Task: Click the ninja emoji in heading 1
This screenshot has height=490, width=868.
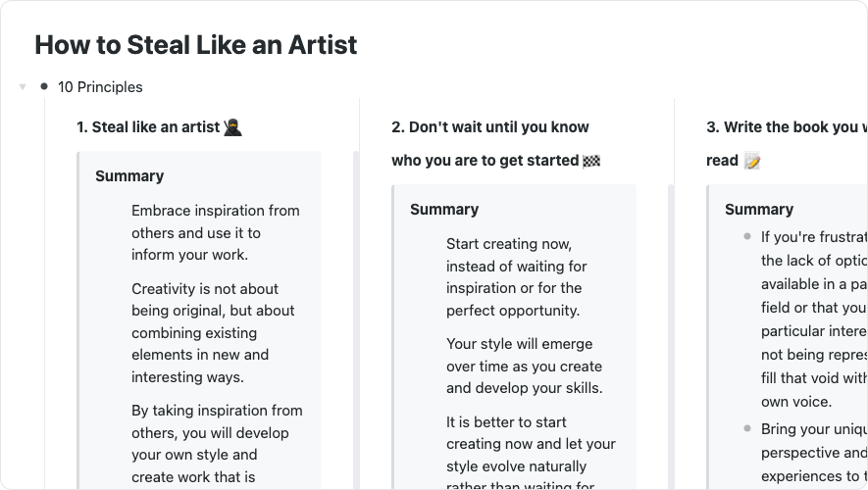Action: (x=233, y=127)
